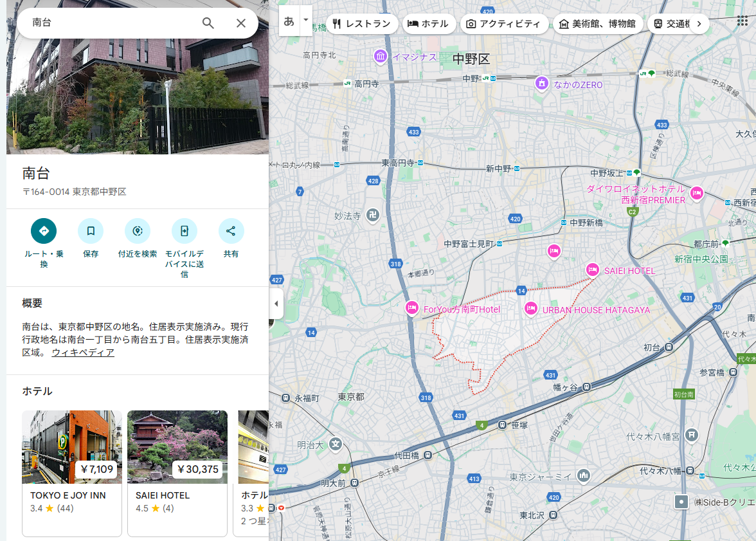Select the 代々木八幡宮 shrine marker
This screenshot has height=541, width=756.
[692, 435]
